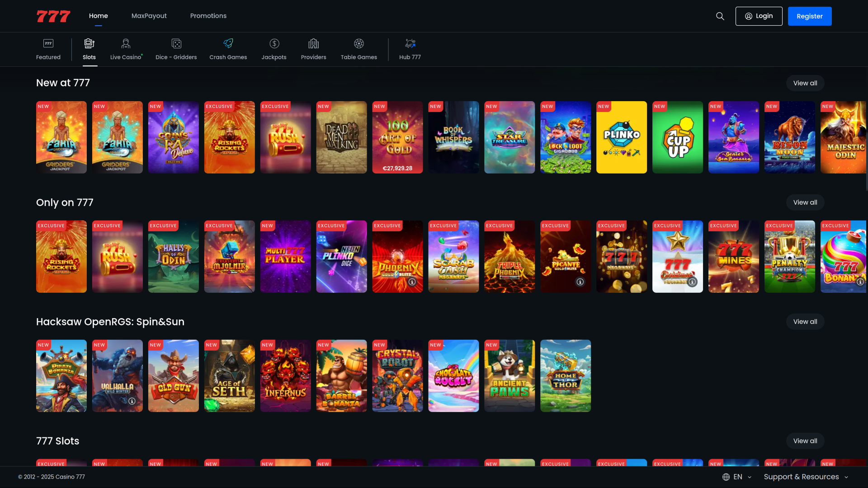Select the Dice - Gridders category icon

[176, 43]
